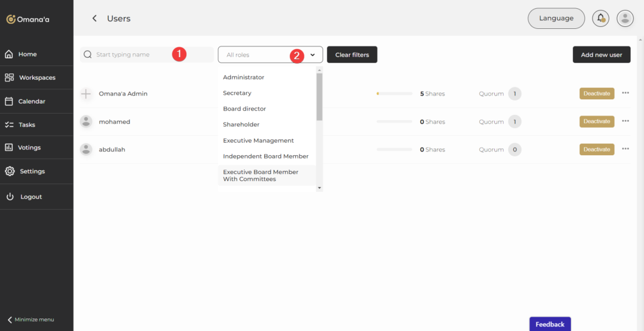
Task: Open Votings from the sidebar
Action: [29, 148]
